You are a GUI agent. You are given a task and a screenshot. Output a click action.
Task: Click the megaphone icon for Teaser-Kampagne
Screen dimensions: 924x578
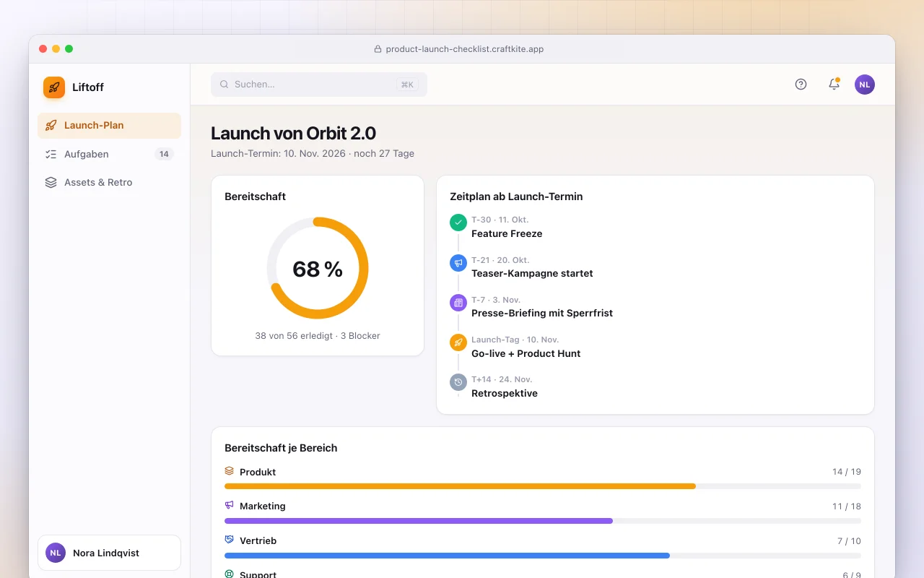(x=458, y=262)
